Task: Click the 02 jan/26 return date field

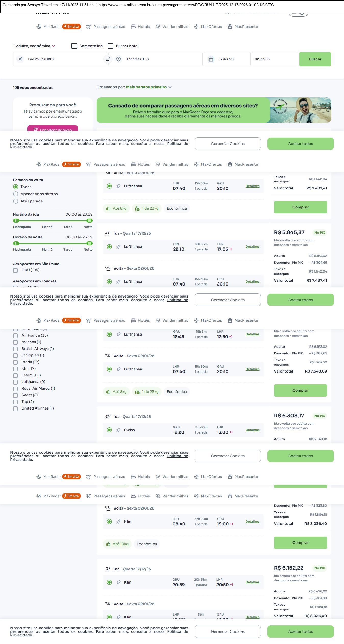Action: click(275, 59)
